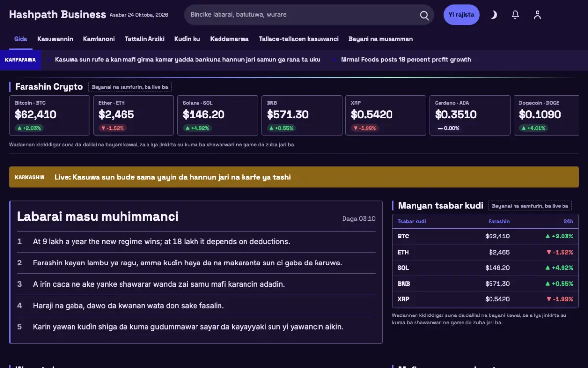Select the Gida tab
Screen dimensions: 588x368
tap(21, 39)
